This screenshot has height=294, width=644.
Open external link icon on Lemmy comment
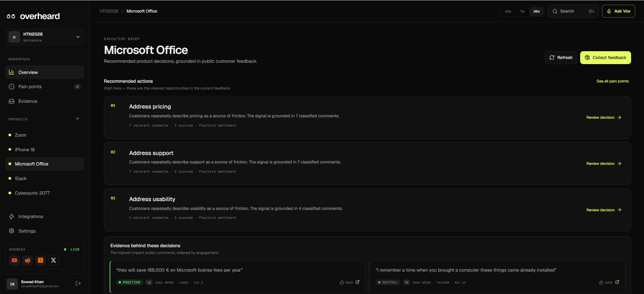point(357,282)
